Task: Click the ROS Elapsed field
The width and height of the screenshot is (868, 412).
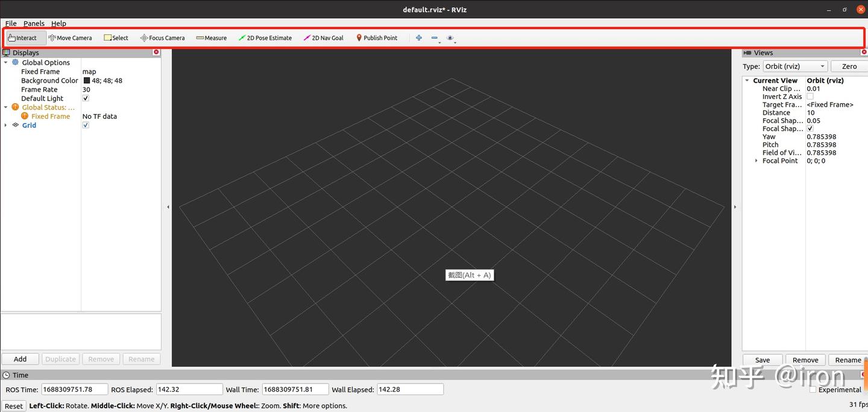Action: (x=189, y=390)
